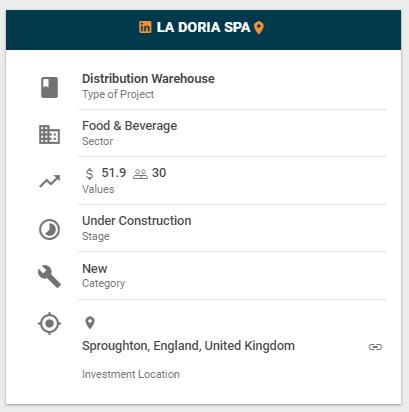Click the New category value
Viewport: 409px width, 412px height.
(x=95, y=268)
